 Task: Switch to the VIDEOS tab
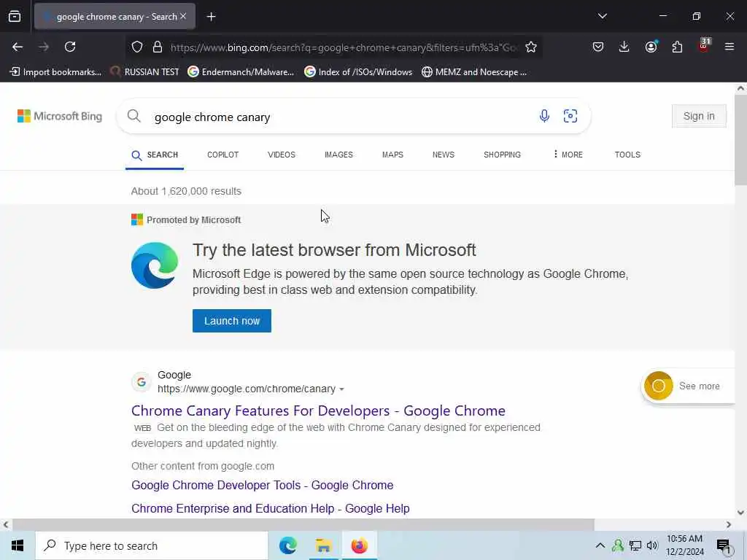(282, 155)
